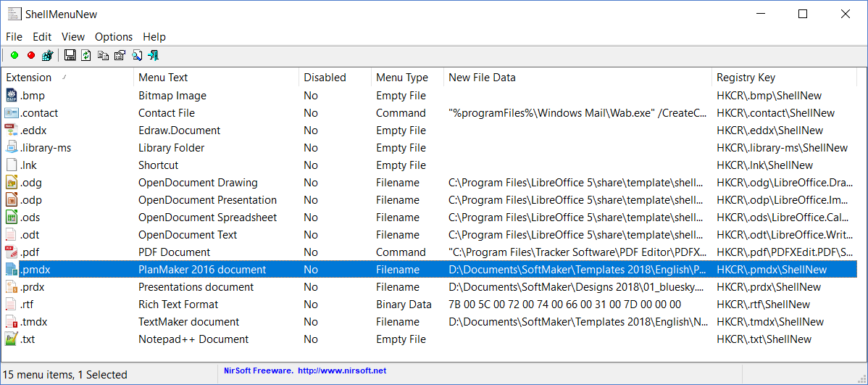This screenshot has height=385, width=868.
Task: Select the .pdf PDF Document row
Action: click(174, 252)
